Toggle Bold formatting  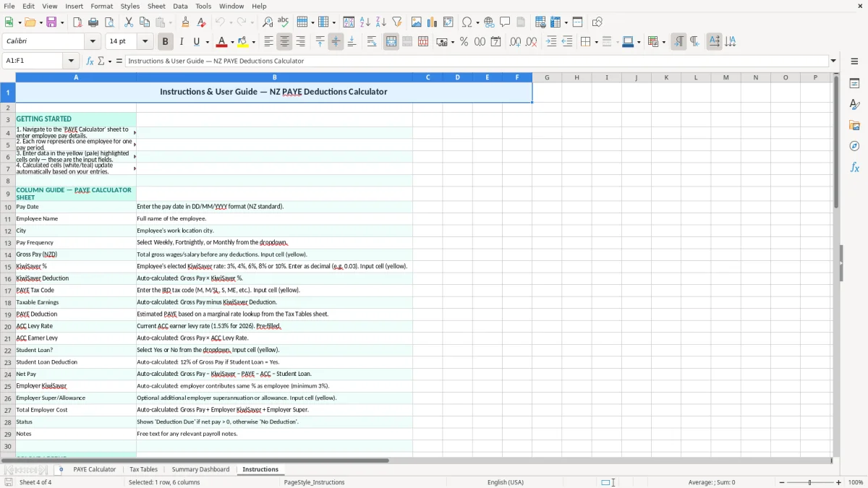point(165,42)
